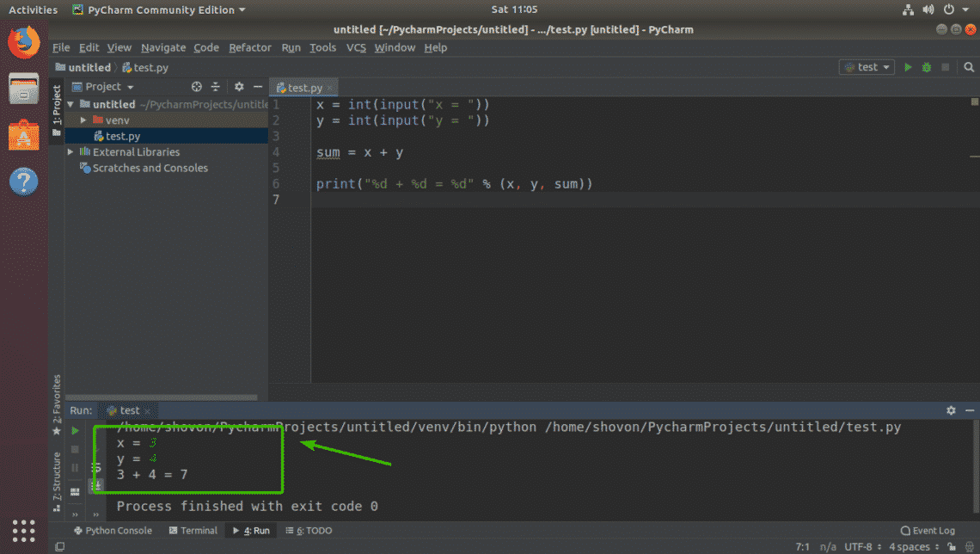
Task: Run the test configuration with green arrow
Action: pos(909,66)
